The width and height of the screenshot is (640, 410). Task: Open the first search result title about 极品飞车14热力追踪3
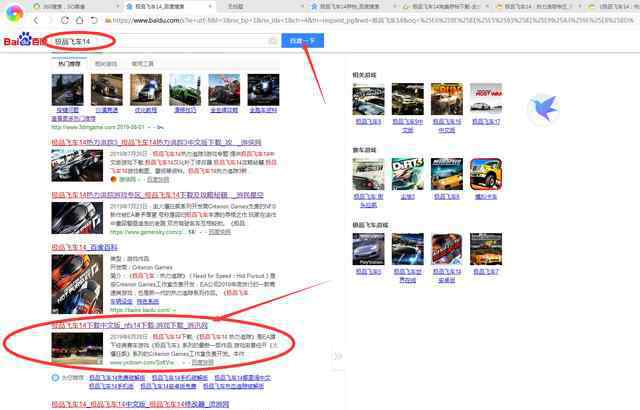pyautogui.click(x=156, y=142)
